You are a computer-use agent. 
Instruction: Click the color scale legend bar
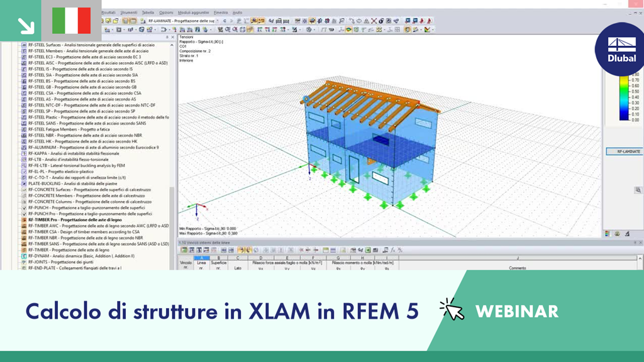point(624,97)
